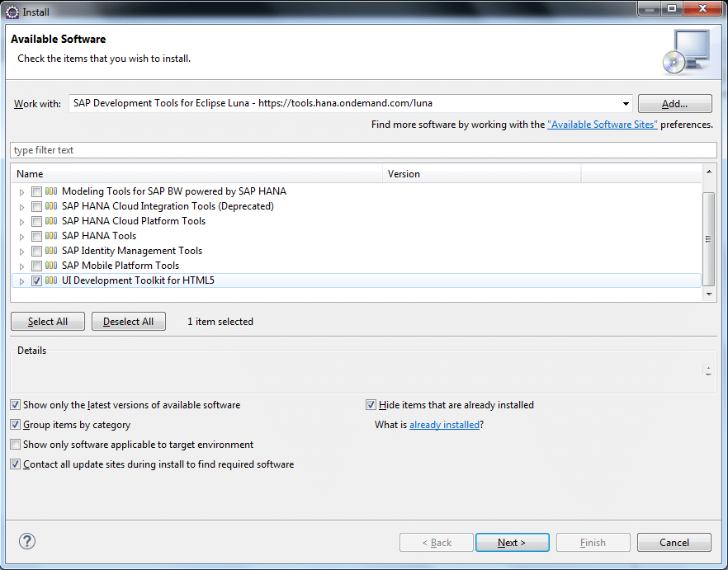Expand SAP Mobile Platform Tools node
The image size is (728, 570).
tap(21, 266)
